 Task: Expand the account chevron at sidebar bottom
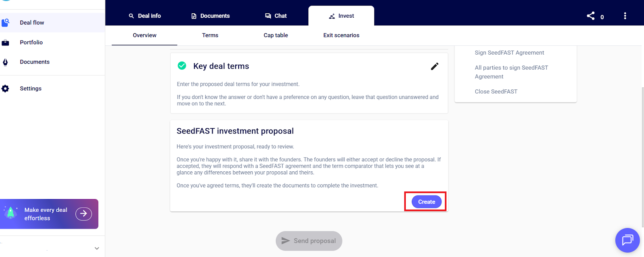(x=97, y=248)
